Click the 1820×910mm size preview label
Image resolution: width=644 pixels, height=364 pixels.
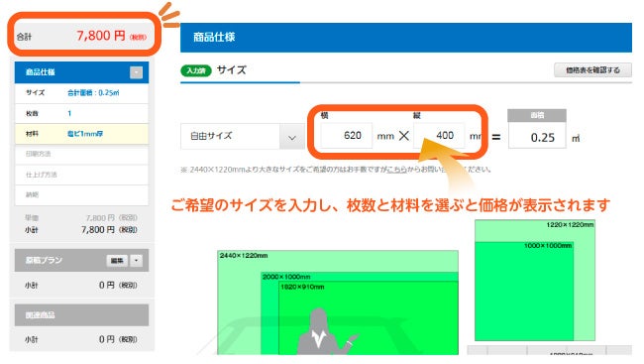[x=302, y=287]
